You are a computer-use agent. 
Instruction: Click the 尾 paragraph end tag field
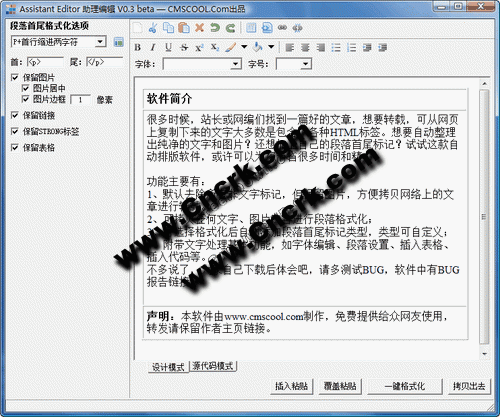(105, 62)
